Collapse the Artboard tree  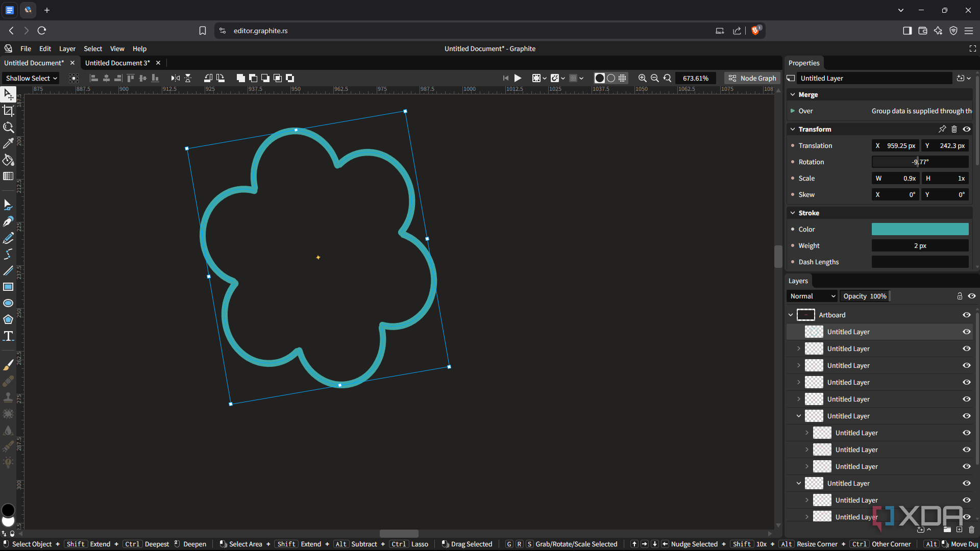pos(791,315)
